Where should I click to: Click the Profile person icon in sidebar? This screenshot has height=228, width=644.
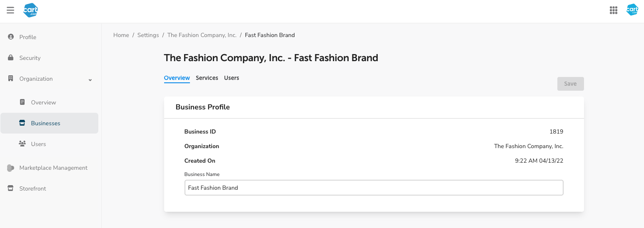(11, 37)
